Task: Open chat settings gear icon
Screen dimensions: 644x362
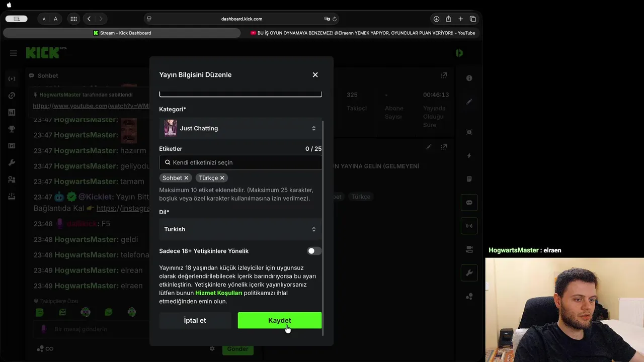Action: (212, 348)
